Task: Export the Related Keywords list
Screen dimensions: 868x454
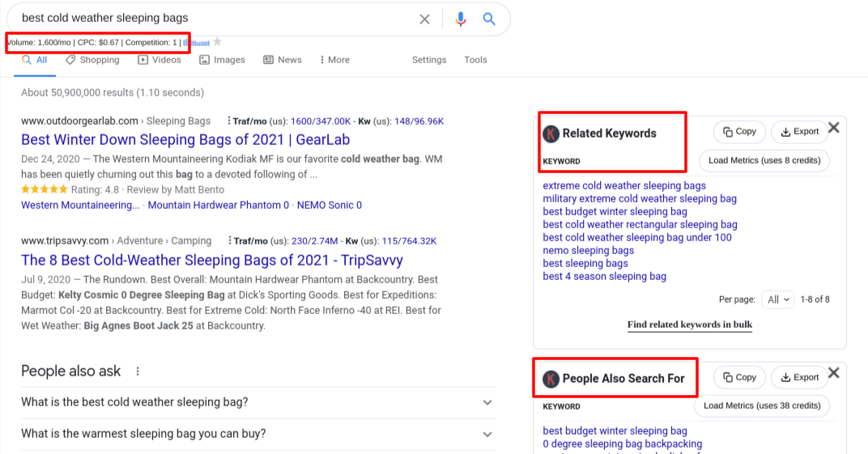Action: coord(799,132)
